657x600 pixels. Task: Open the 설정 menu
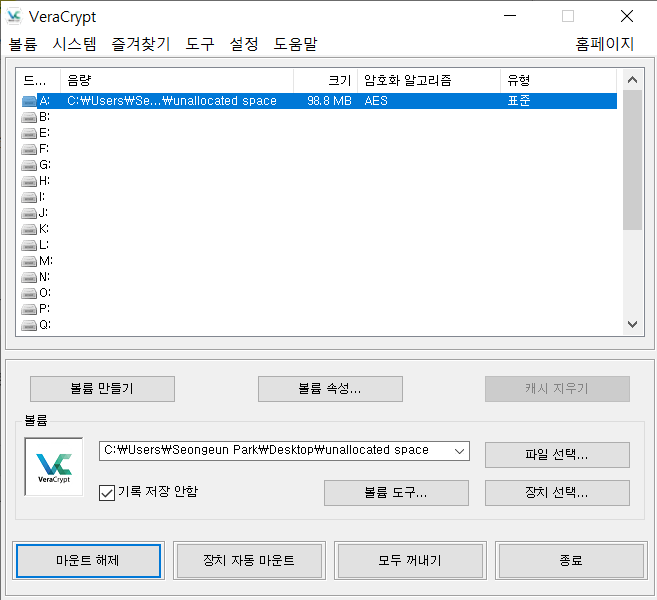point(244,44)
